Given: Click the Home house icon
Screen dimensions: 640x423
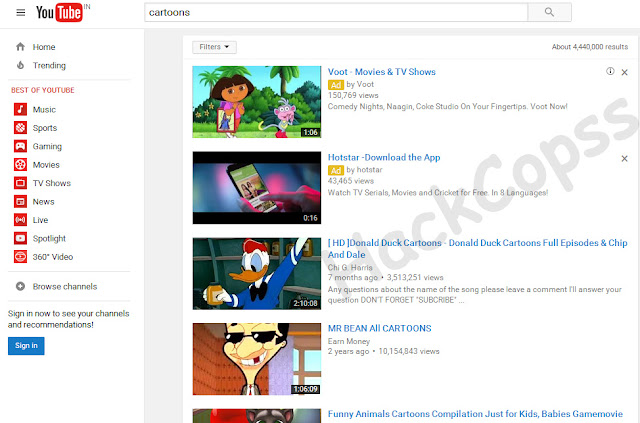Looking at the screenshot, I should [x=20, y=47].
